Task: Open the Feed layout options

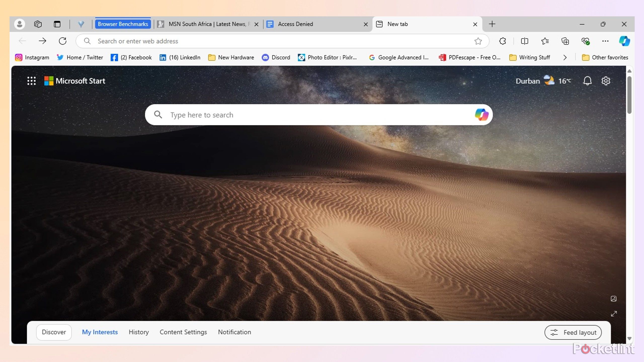Action: pos(573,332)
